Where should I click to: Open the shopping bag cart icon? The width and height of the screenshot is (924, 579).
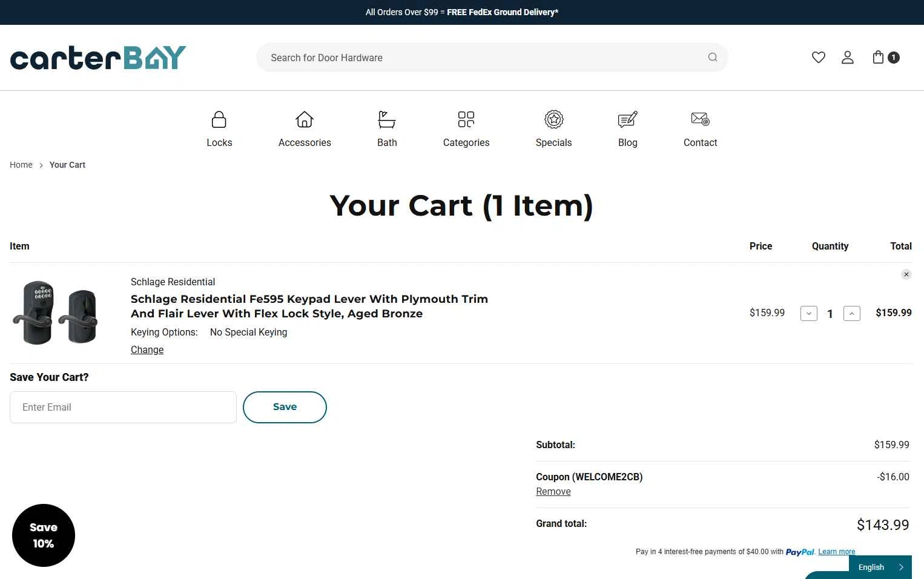tap(878, 58)
